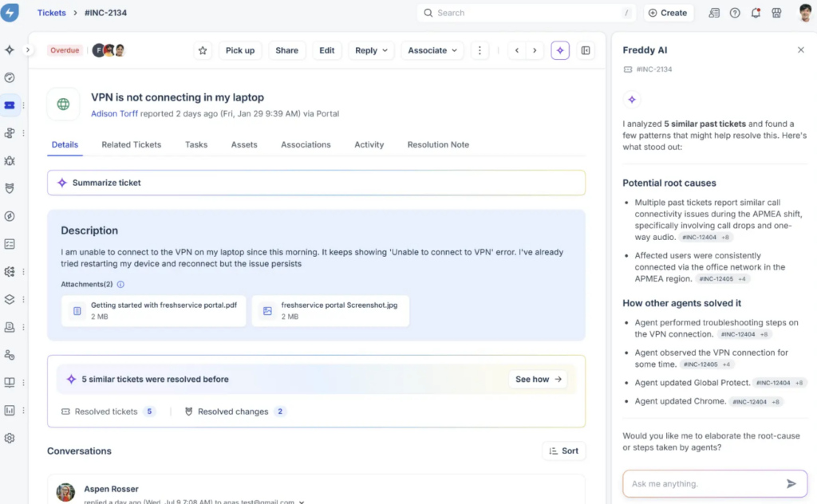Open the shield icon in sidebar
817x504 pixels.
point(10,188)
